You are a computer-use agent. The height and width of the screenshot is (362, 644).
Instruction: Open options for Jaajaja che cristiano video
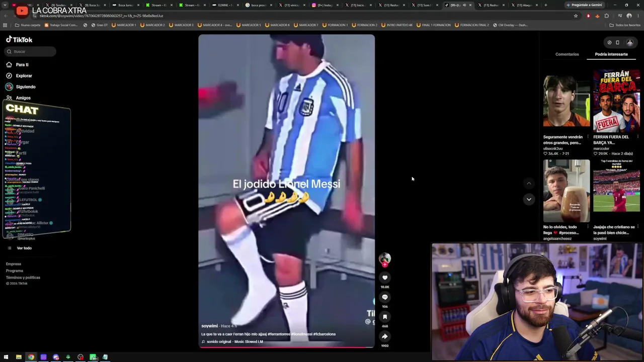pos(637,227)
